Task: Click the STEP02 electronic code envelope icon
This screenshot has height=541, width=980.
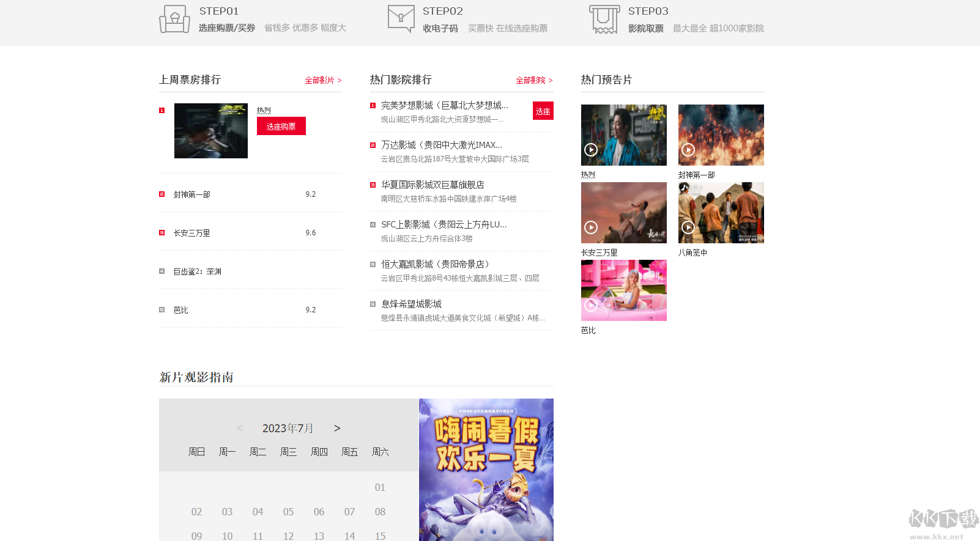Action: 401,19
